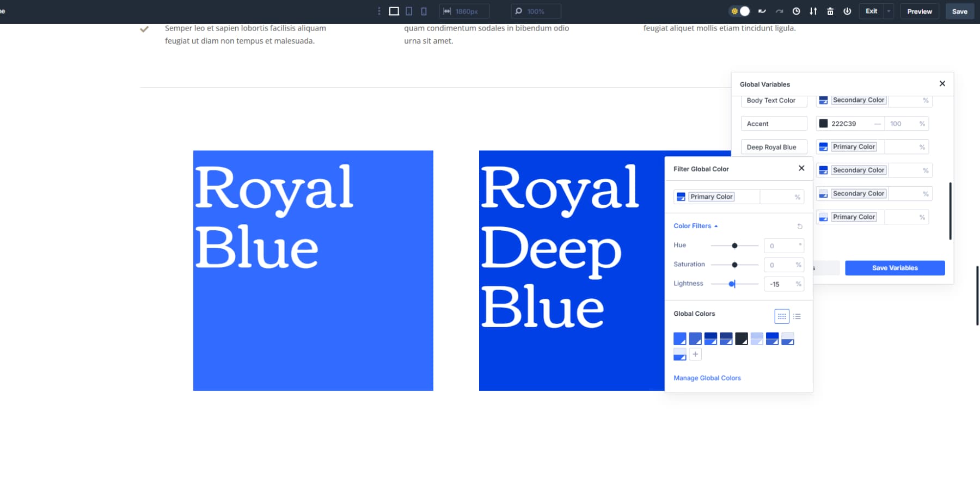Viewport: 980px width, 490px height.
Task: Click the power/exit toggle icon
Action: pos(847,11)
